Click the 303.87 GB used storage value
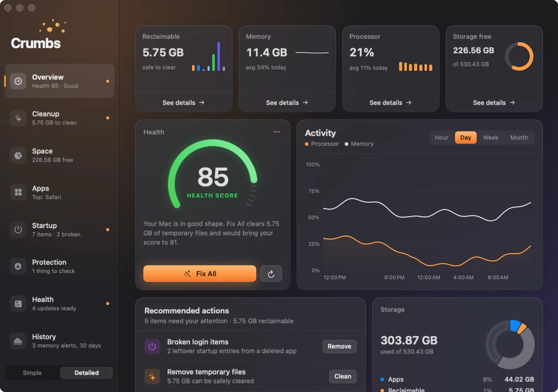This screenshot has height=392, width=558. pyautogui.click(x=409, y=340)
